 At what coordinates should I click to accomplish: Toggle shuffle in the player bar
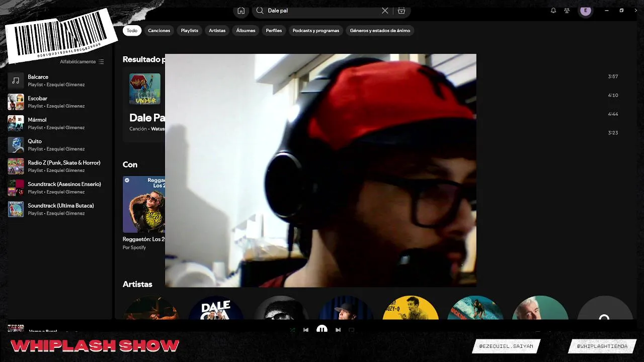pos(292,330)
